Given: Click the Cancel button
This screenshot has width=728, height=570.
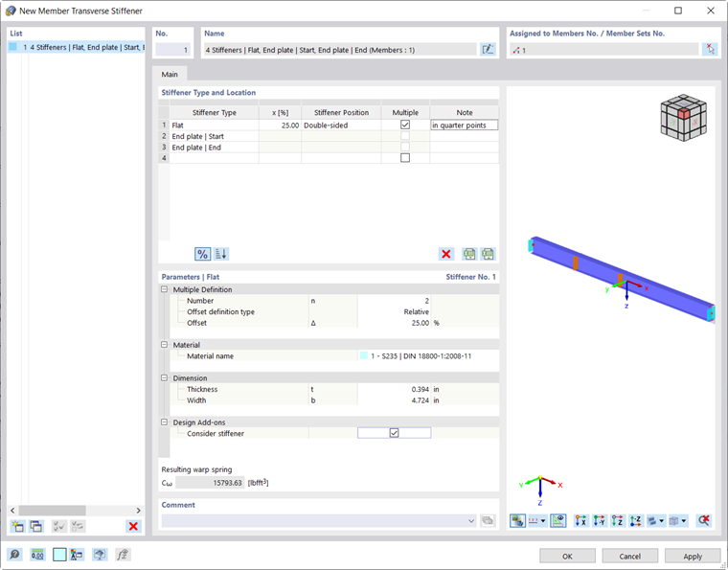Looking at the screenshot, I should click(629, 556).
